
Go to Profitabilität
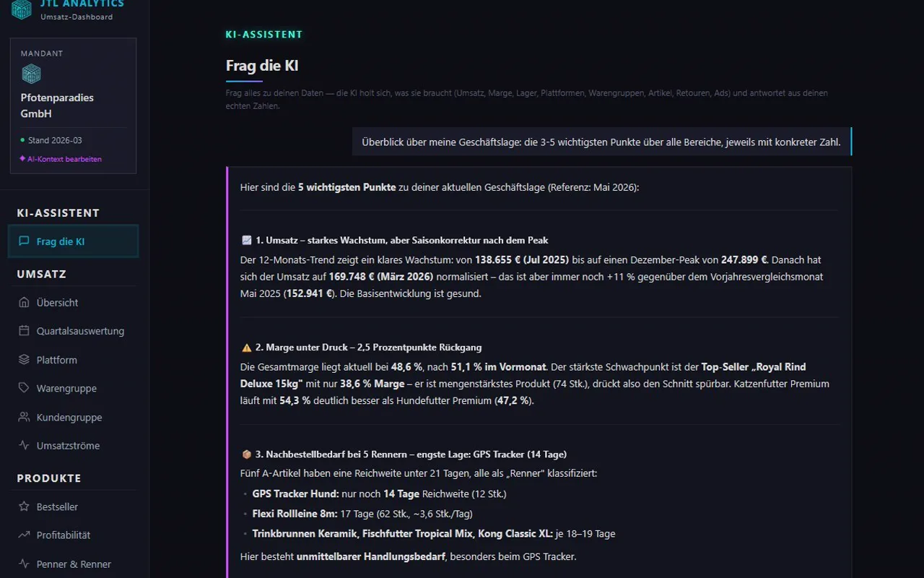tap(73, 535)
